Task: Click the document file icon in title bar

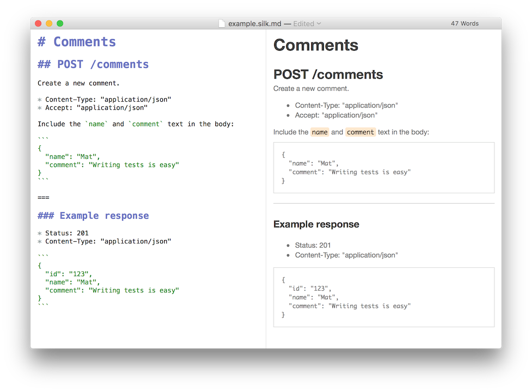Action: tap(221, 23)
